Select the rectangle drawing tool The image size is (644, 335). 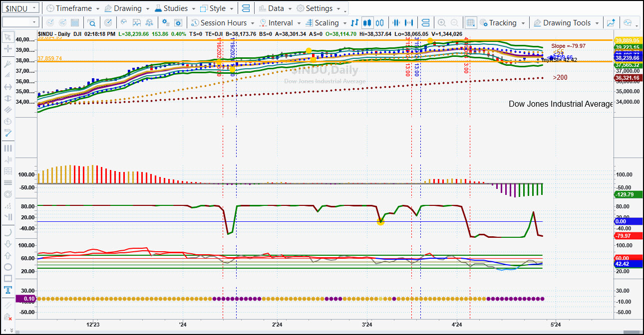pos(8,278)
